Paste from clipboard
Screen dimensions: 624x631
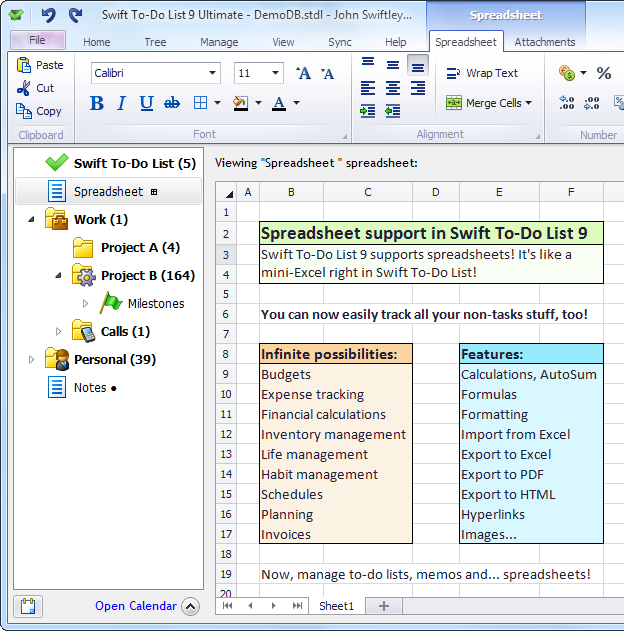pyautogui.click(x=40, y=65)
